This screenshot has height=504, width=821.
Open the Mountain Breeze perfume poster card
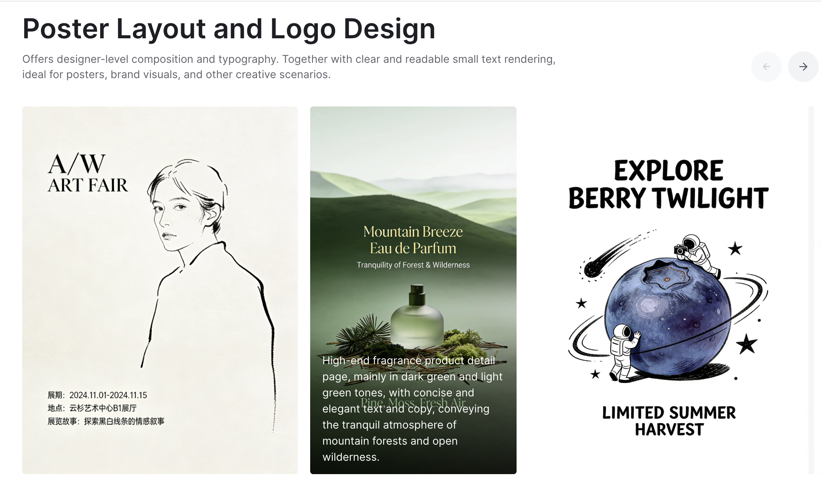pyautogui.click(x=413, y=290)
